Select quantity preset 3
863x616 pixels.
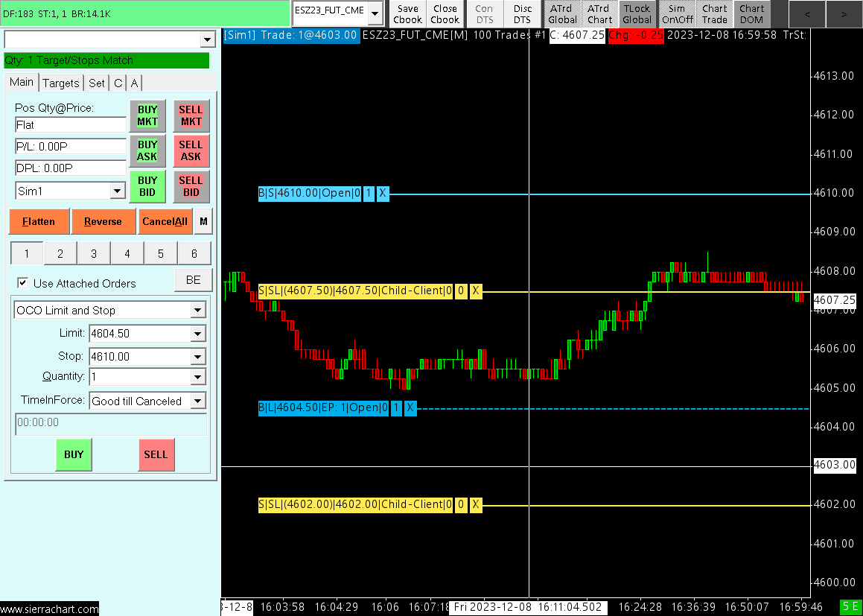coord(94,254)
